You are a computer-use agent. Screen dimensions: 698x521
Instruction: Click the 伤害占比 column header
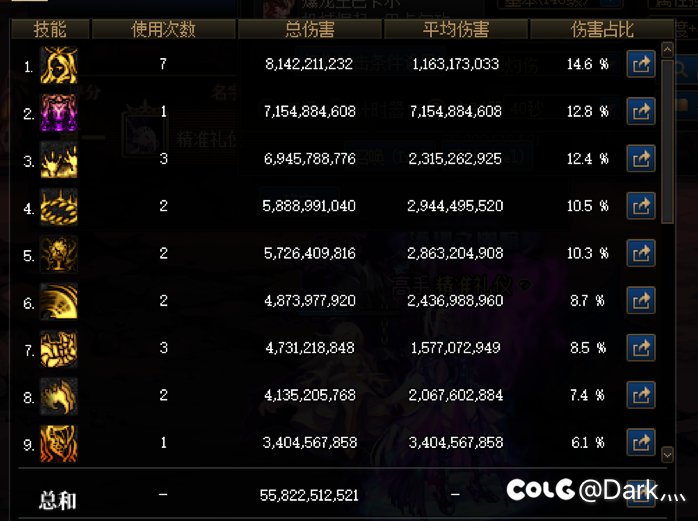point(602,29)
